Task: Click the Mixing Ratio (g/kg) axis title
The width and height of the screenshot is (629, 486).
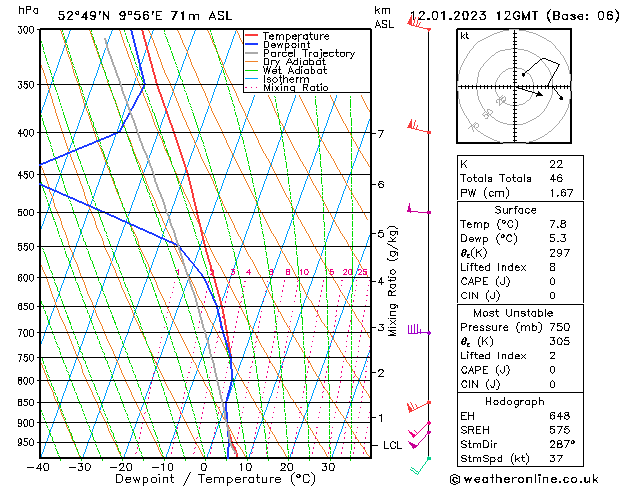Action: pos(392,281)
